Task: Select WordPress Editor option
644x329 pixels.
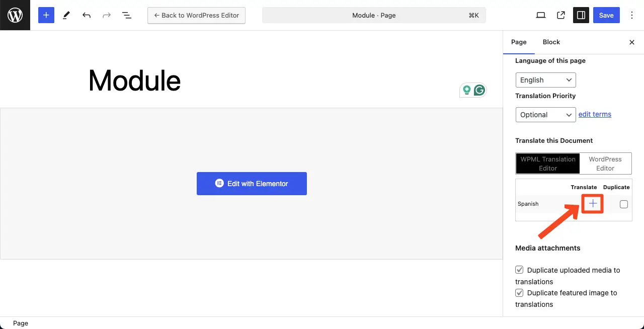Action: coord(605,163)
